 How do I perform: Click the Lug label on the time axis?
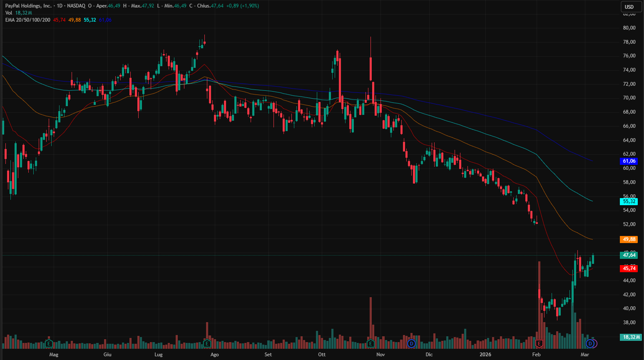coord(158,355)
